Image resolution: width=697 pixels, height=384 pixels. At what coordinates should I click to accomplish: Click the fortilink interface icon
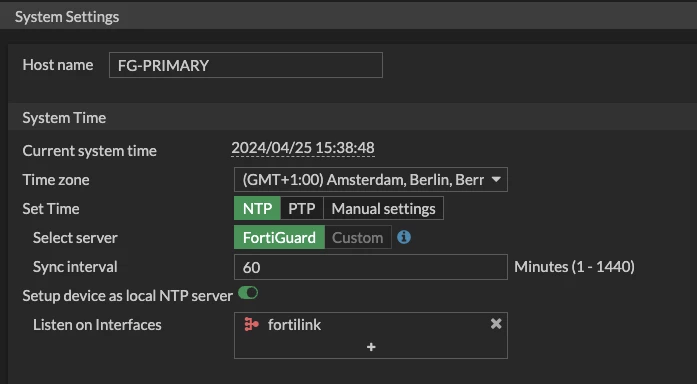click(x=252, y=324)
